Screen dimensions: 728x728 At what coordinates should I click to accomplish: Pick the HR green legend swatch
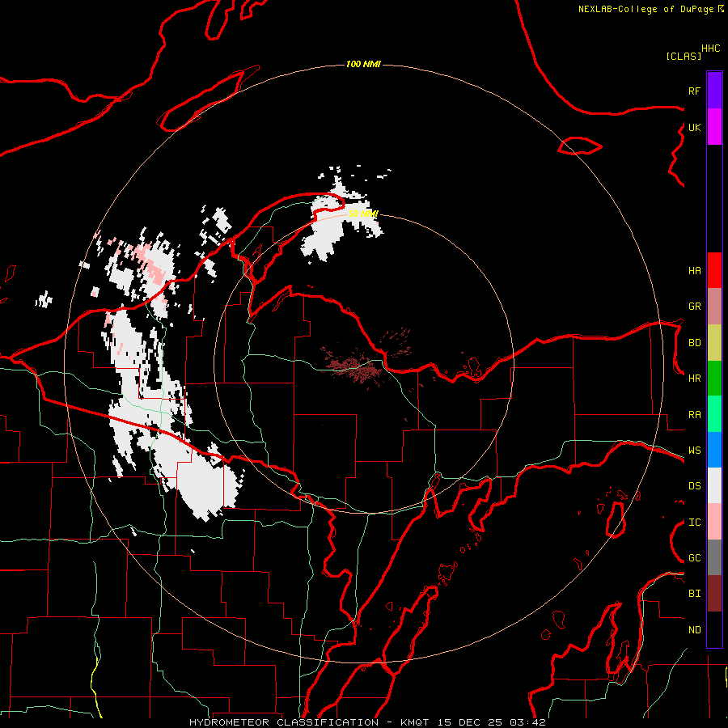tap(714, 379)
